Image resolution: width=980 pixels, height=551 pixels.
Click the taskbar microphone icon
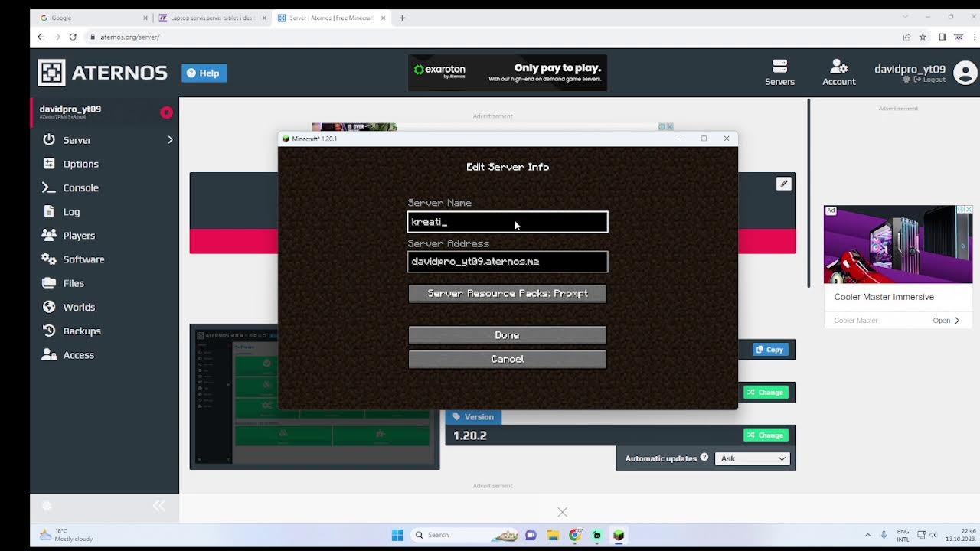(x=884, y=535)
